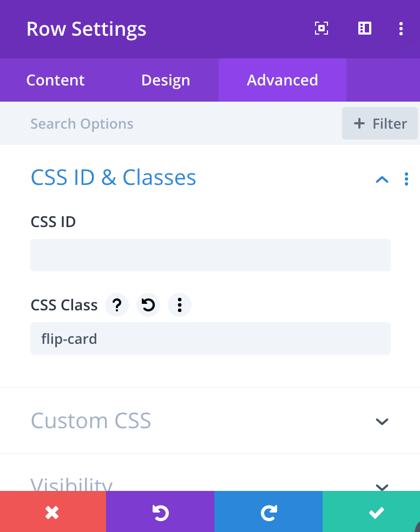This screenshot has width=420, height=532.
Task: Select the Advanced tab
Action: [283, 80]
